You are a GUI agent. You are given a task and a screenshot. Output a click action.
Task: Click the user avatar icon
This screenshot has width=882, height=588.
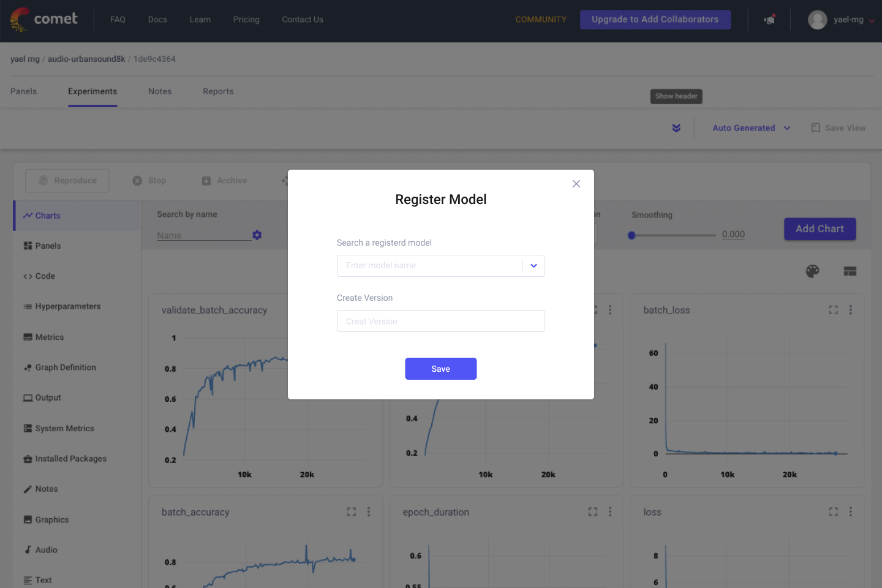817,20
